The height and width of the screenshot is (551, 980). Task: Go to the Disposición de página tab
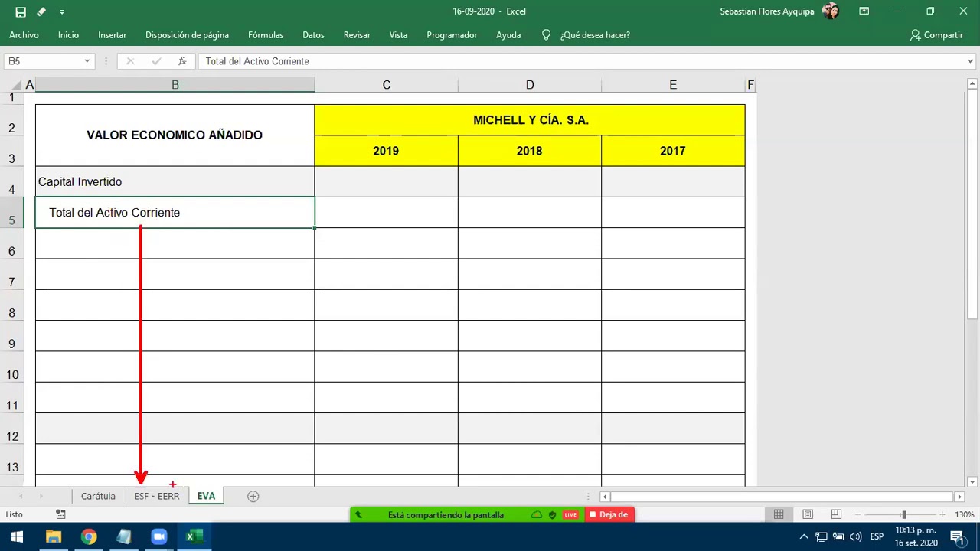187,35
